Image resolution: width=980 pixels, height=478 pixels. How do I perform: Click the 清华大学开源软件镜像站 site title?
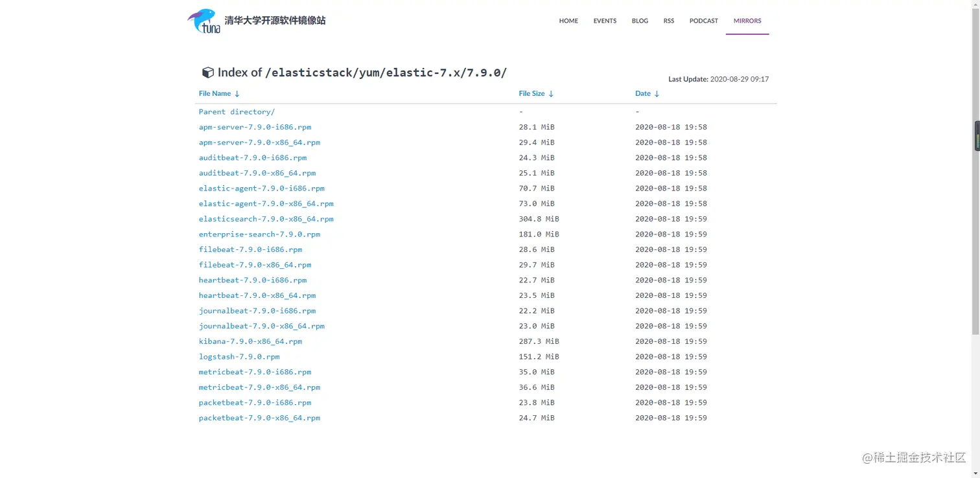275,21
